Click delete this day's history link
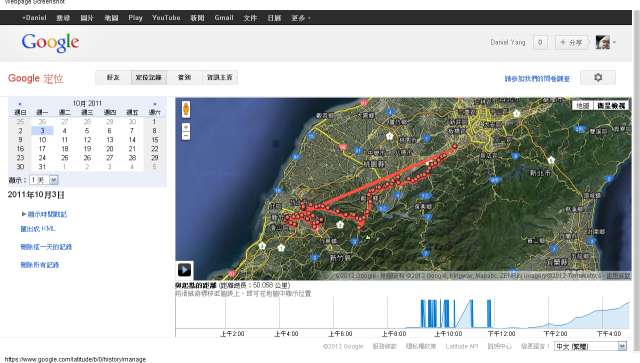 point(46,247)
